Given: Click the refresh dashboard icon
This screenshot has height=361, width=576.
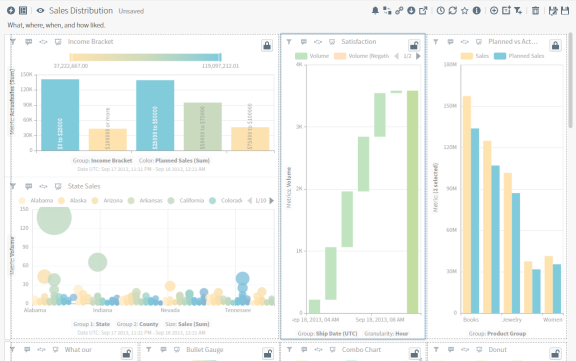Looking at the screenshot, I should (x=453, y=11).
